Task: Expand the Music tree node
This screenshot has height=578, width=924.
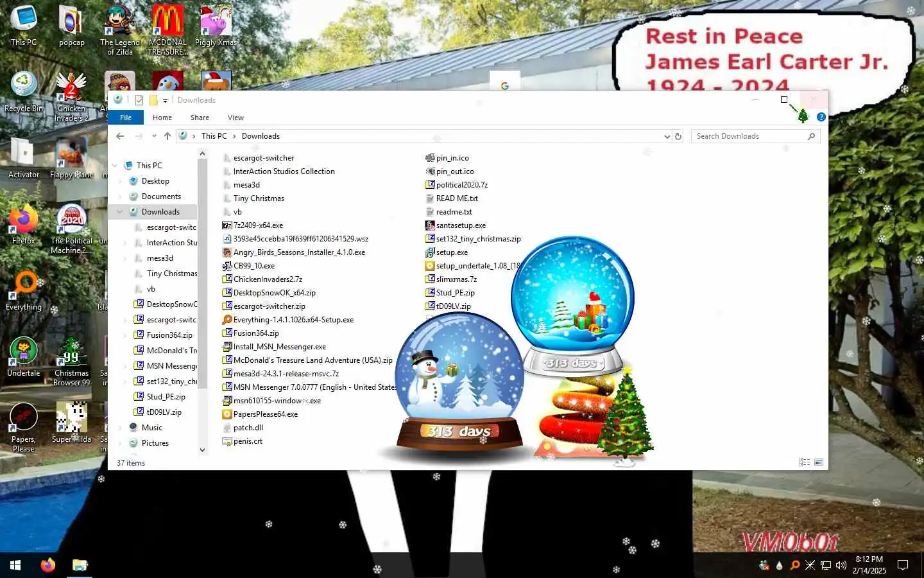Action: [x=119, y=428]
